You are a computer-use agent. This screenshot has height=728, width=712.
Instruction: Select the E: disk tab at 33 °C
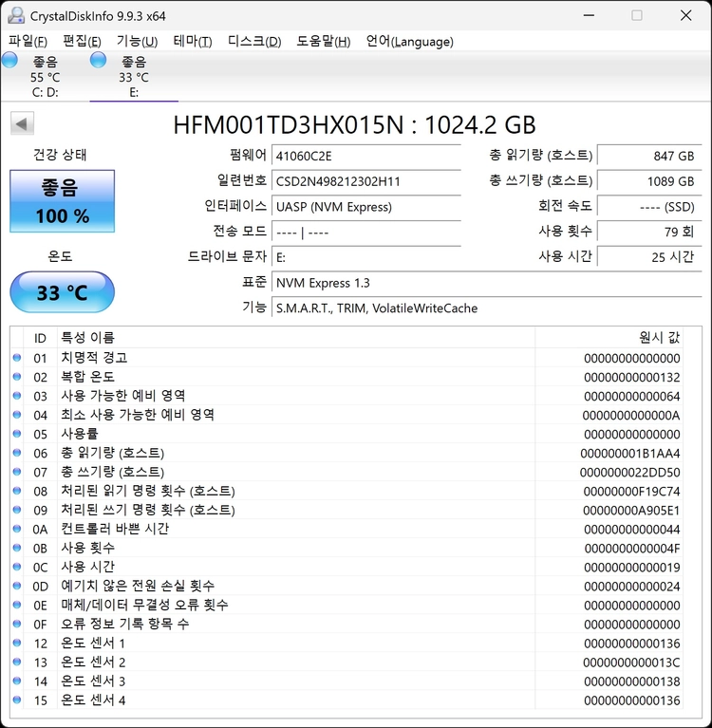point(134,77)
